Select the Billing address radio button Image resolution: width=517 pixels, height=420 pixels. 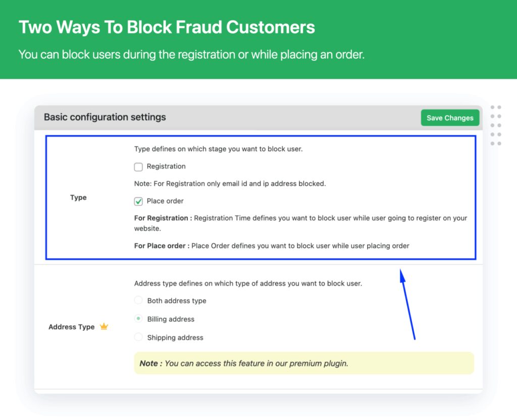click(138, 319)
